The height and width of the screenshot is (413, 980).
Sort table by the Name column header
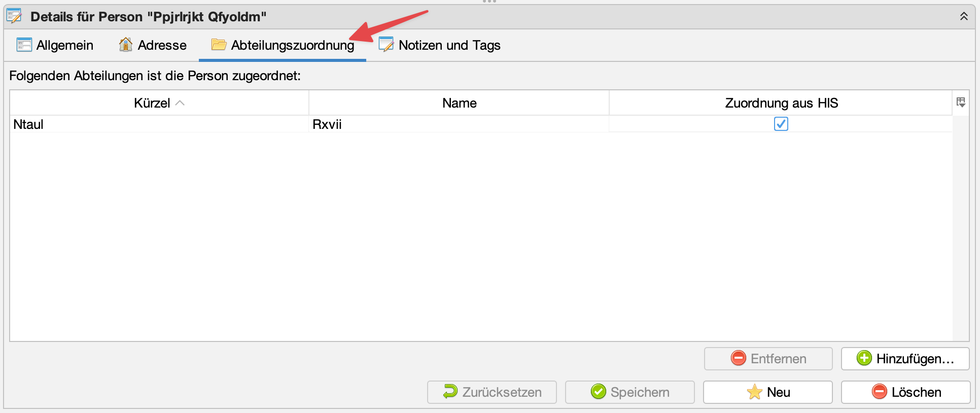[x=459, y=103]
